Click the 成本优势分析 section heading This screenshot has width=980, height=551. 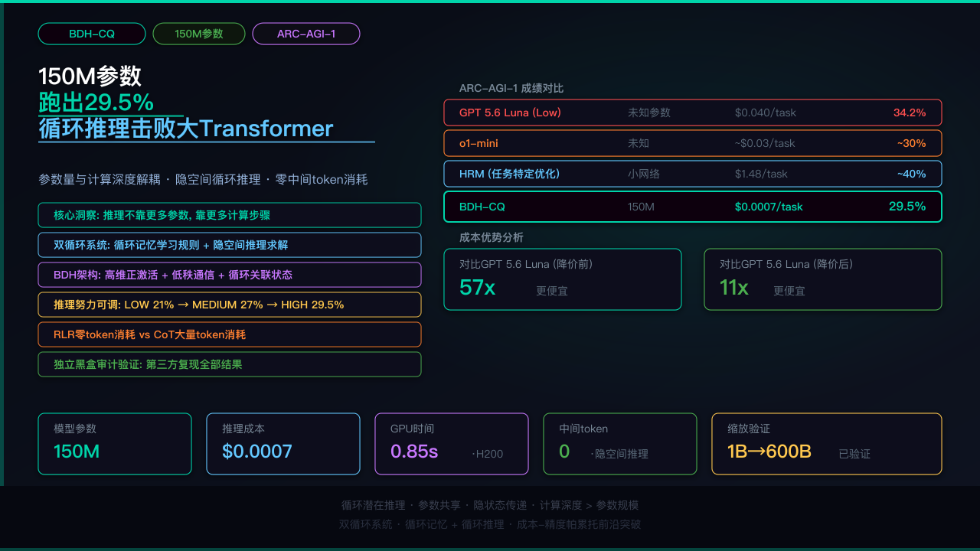(492, 237)
